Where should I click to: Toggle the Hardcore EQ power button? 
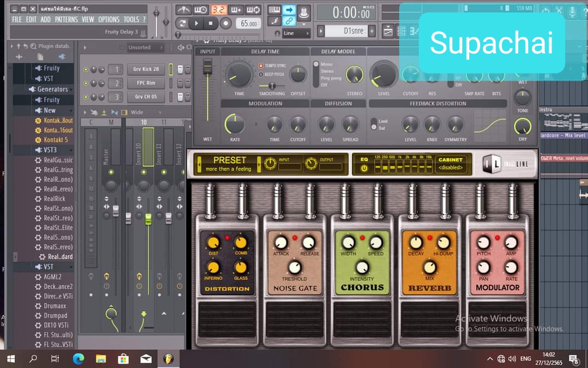(364, 168)
